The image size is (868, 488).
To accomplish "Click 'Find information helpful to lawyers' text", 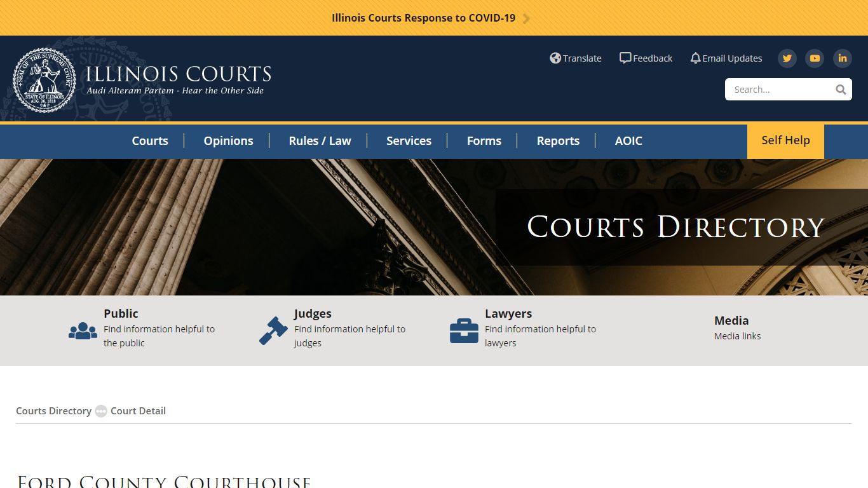I will [540, 336].
